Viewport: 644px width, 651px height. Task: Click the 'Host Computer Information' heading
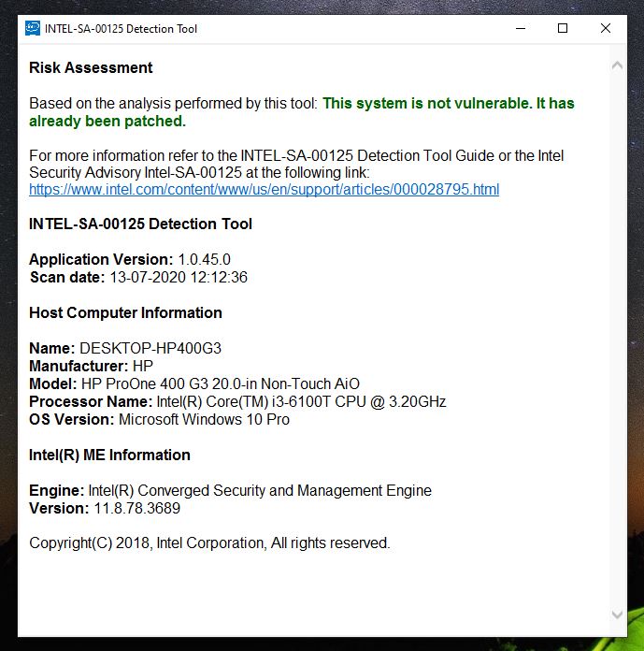click(x=126, y=313)
